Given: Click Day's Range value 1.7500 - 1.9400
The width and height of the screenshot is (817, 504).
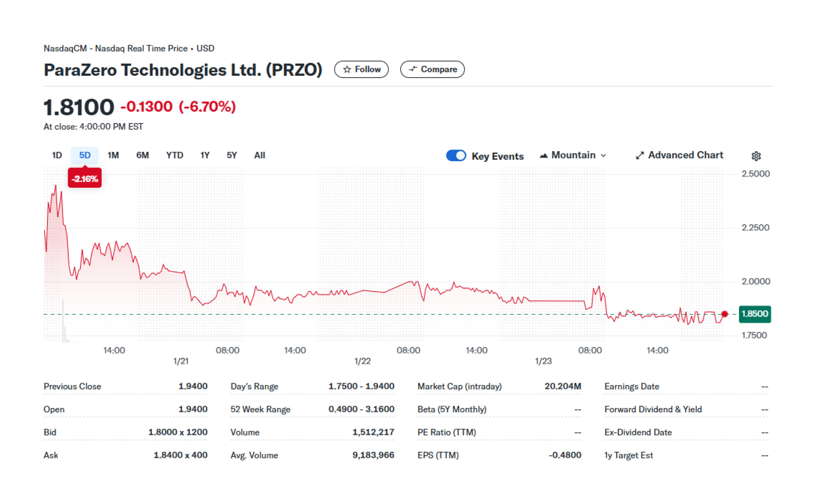Looking at the screenshot, I should [x=361, y=386].
